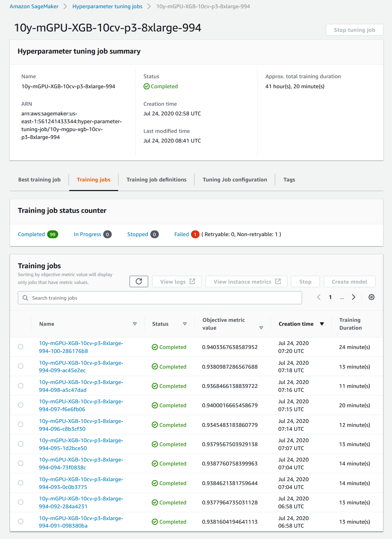The width and height of the screenshot is (392, 539).
Task: Click the green Completed status check icon
Action: [146, 86]
